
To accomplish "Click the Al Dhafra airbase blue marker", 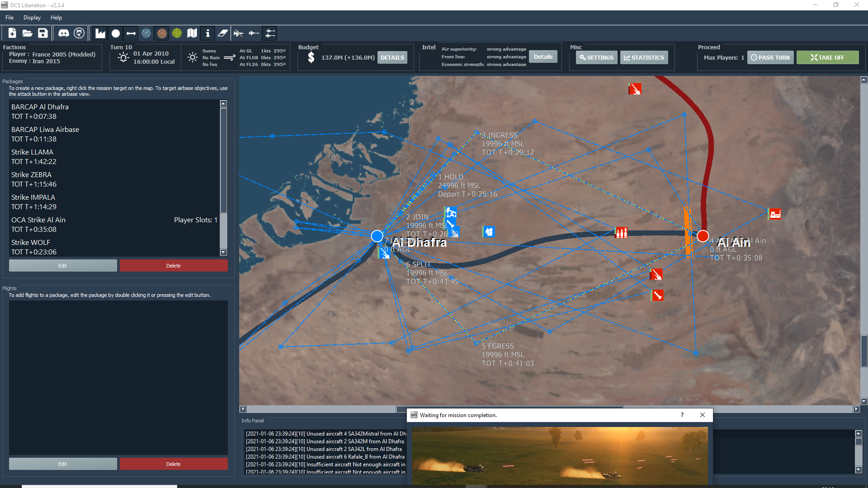I will (377, 236).
